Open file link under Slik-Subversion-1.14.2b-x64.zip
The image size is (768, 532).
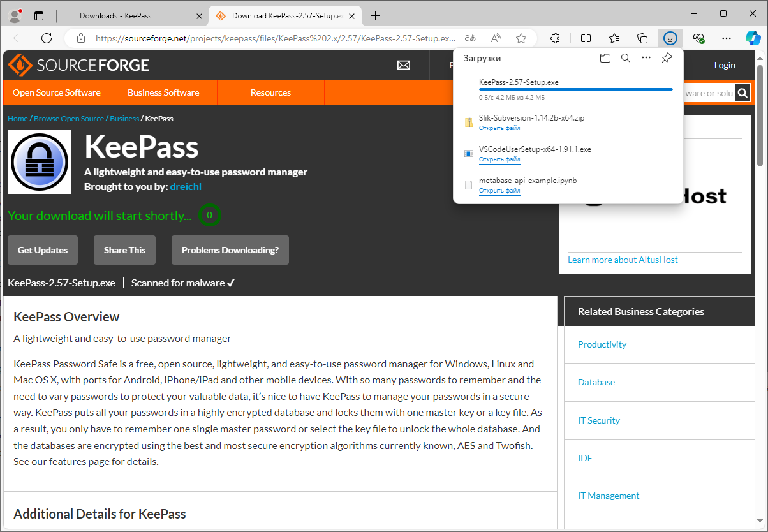tap(499, 128)
